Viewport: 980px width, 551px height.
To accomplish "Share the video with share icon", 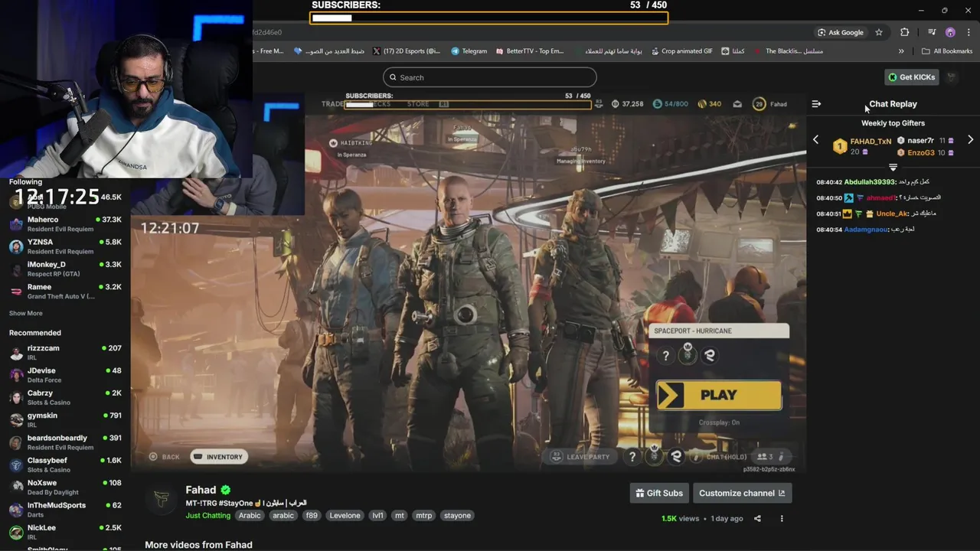I will coord(757,519).
